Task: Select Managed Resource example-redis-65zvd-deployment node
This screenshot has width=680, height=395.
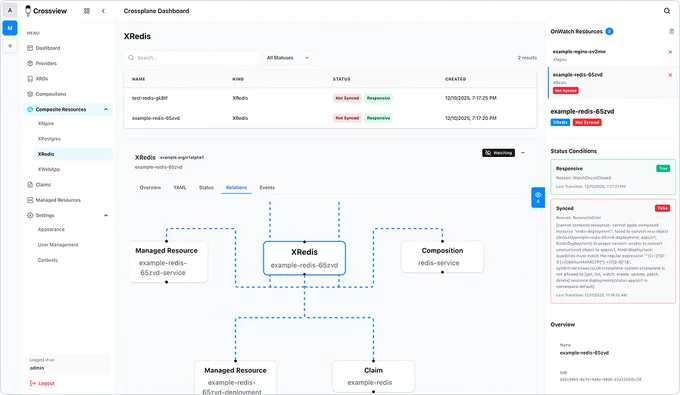Action: pyautogui.click(x=235, y=378)
